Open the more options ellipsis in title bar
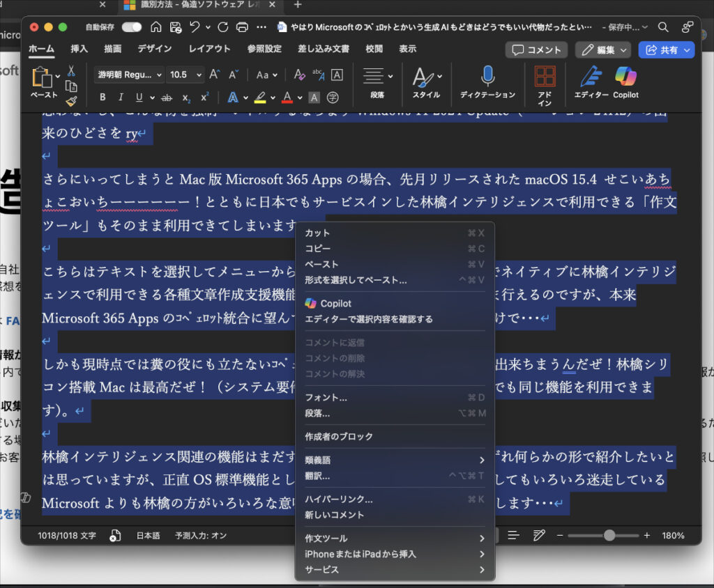 tap(261, 27)
